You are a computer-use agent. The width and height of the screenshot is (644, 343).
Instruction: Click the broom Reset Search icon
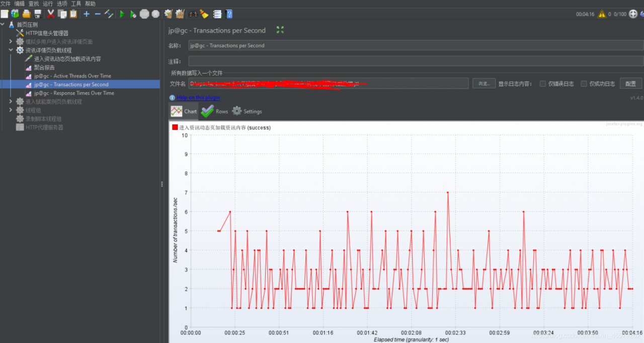[204, 14]
